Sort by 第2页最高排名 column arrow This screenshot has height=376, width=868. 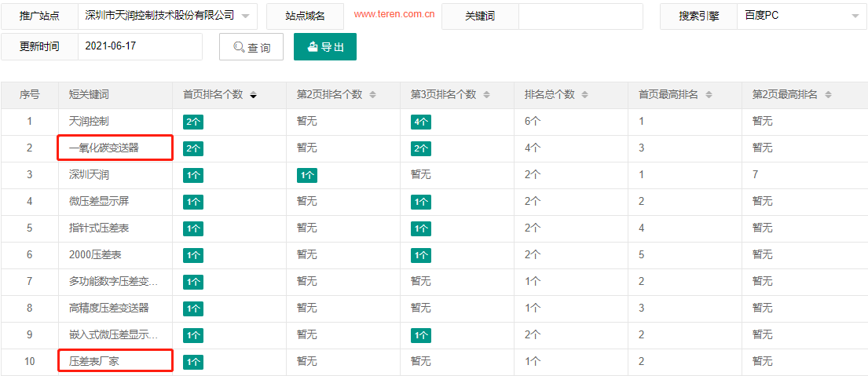pos(829,95)
